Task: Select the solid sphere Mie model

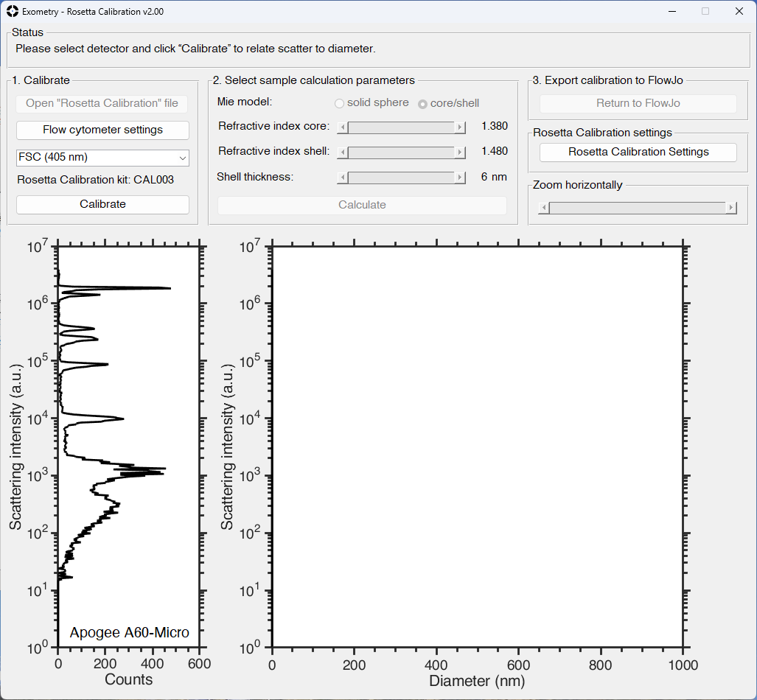Action: (x=371, y=103)
